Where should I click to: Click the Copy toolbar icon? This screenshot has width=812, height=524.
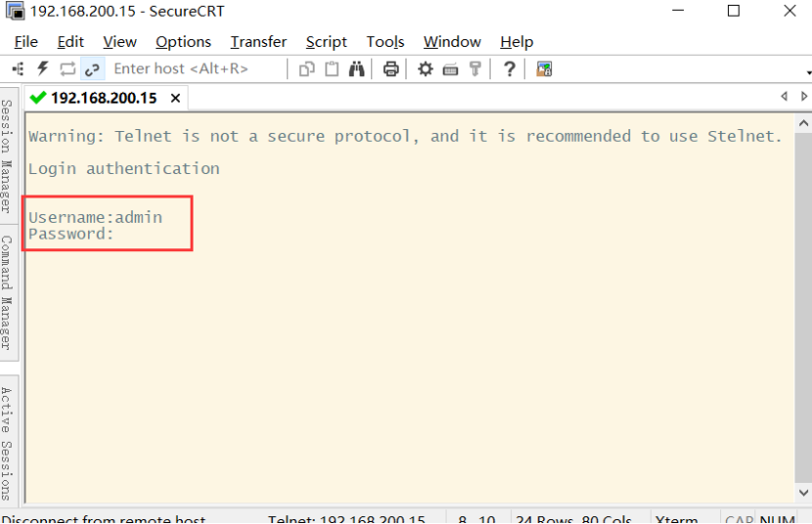(307, 69)
